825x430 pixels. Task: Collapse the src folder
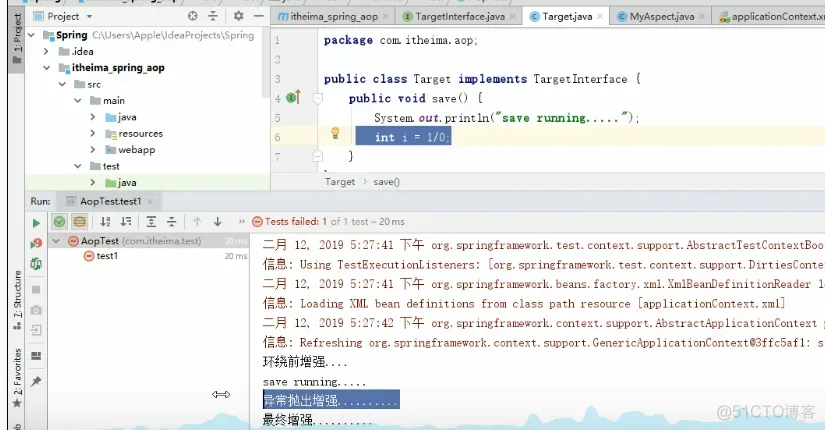pyautogui.click(x=62, y=84)
